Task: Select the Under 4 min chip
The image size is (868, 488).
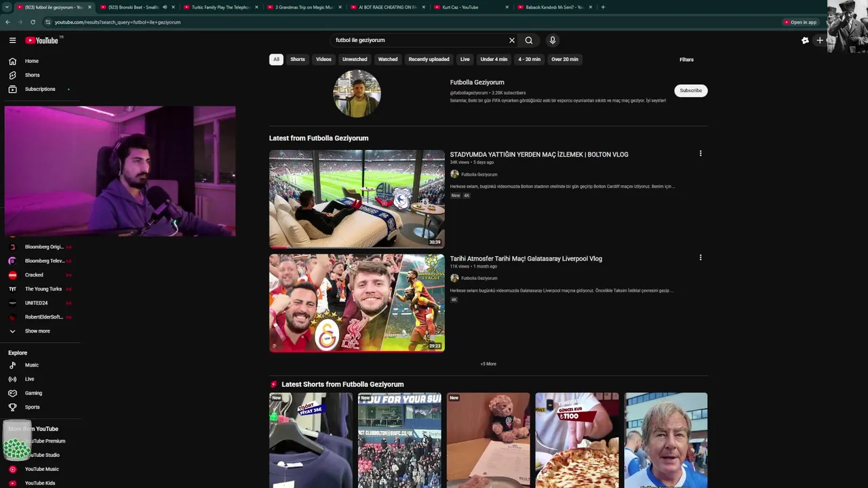Action: click(x=494, y=59)
